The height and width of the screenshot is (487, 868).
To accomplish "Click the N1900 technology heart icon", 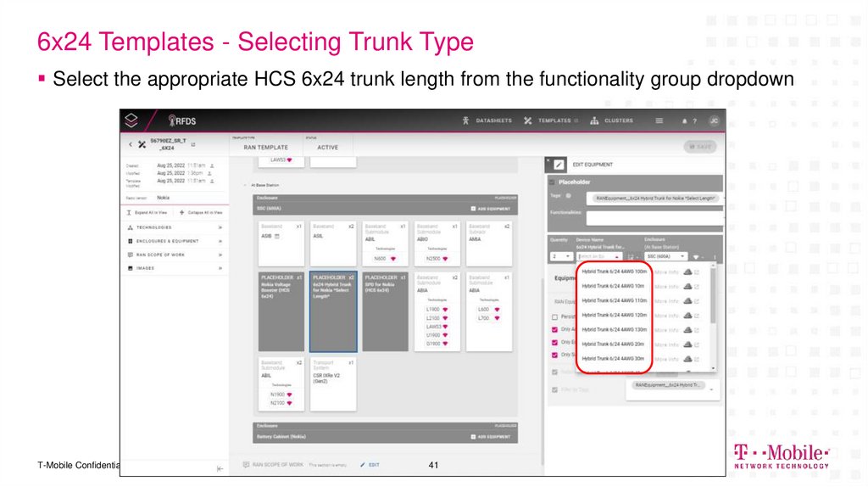I will [x=289, y=395].
